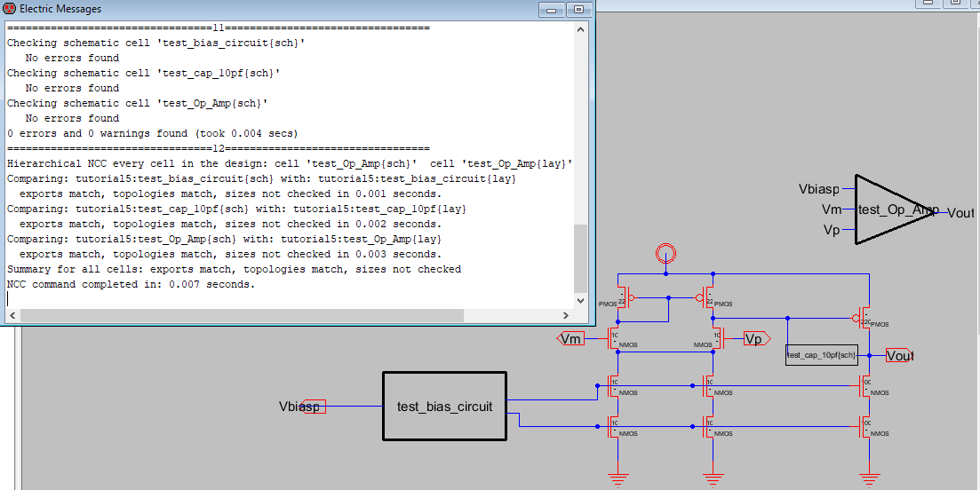Click the Vout output export
The image size is (980, 490).
[899, 356]
